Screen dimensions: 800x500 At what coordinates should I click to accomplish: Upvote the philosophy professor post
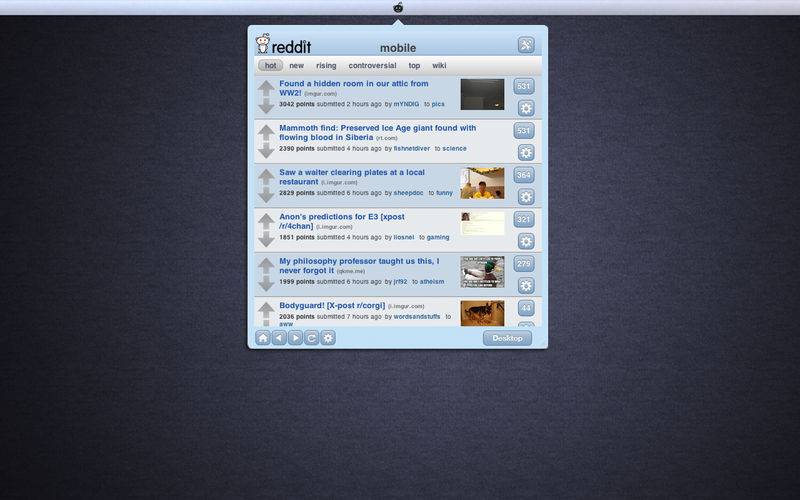266,266
